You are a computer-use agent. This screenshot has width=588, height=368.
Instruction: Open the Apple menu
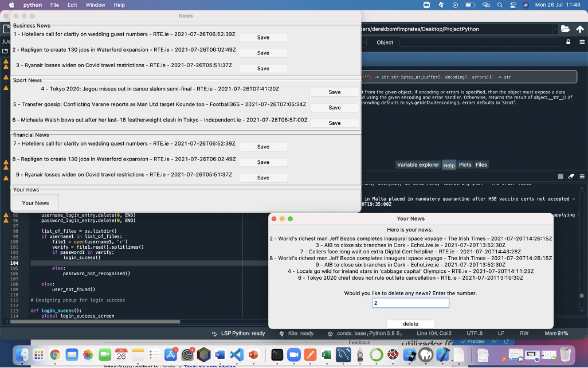click(x=11, y=5)
